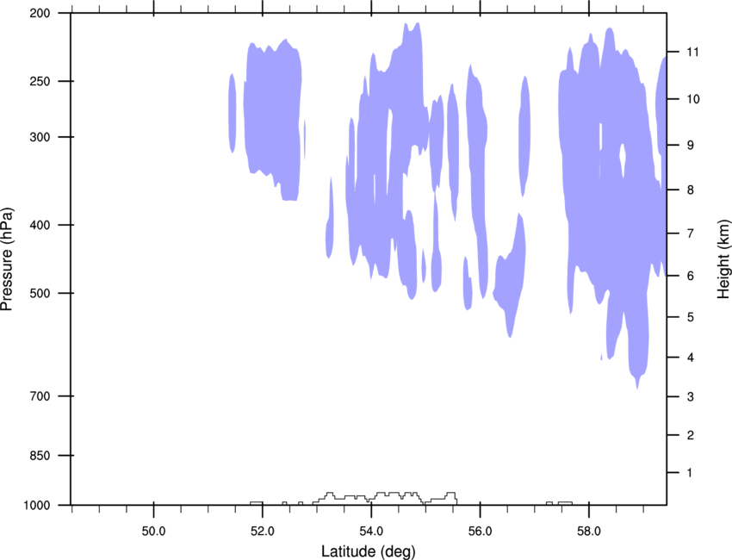Click the 1 km height tick label

pyautogui.click(x=691, y=473)
